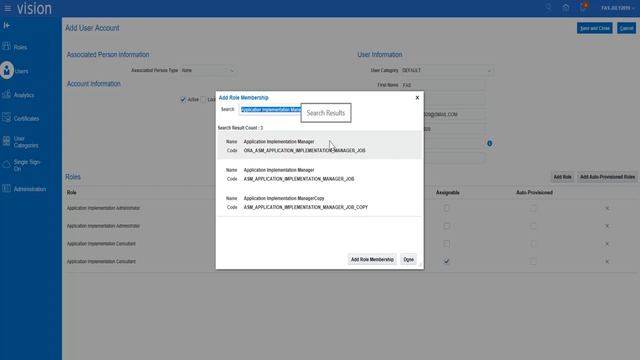Toggle the Active checkbox
Viewport: 640px width, 360px height.
click(183, 99)
